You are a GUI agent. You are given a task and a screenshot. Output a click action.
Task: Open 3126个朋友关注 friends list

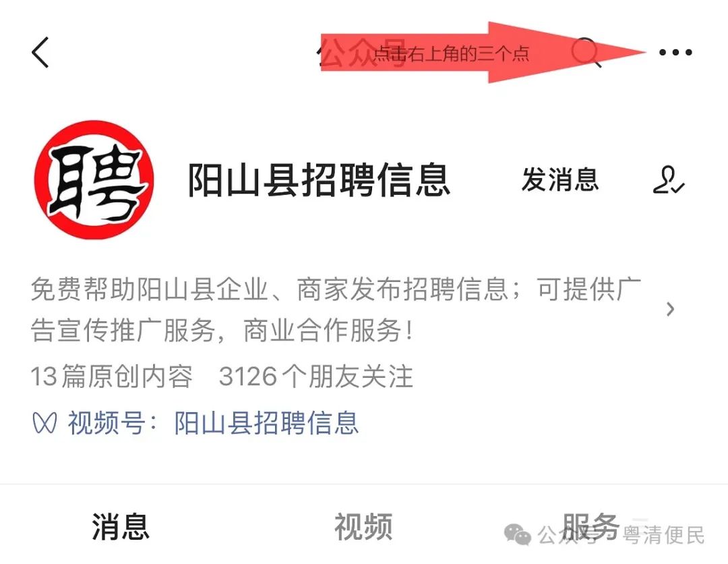coord(315,376)
